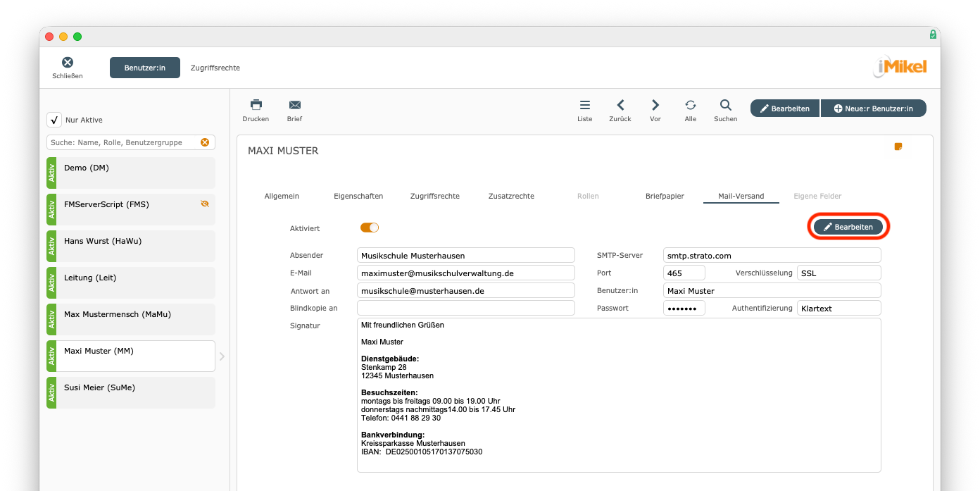Clear the search field with orange X
This screenshot has width=980, height=491.
click(205, 142)
